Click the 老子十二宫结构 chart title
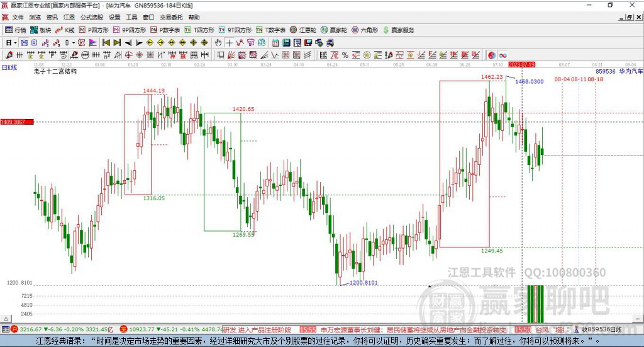 (x=55, y=71)
